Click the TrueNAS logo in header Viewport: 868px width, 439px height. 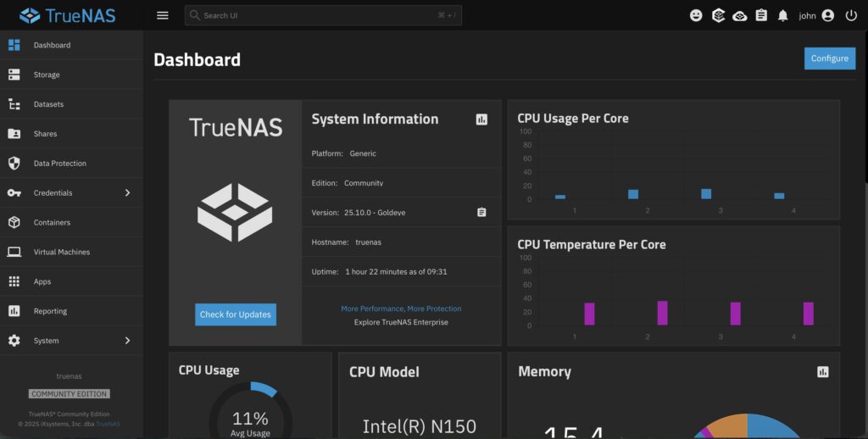coord(68,15)
